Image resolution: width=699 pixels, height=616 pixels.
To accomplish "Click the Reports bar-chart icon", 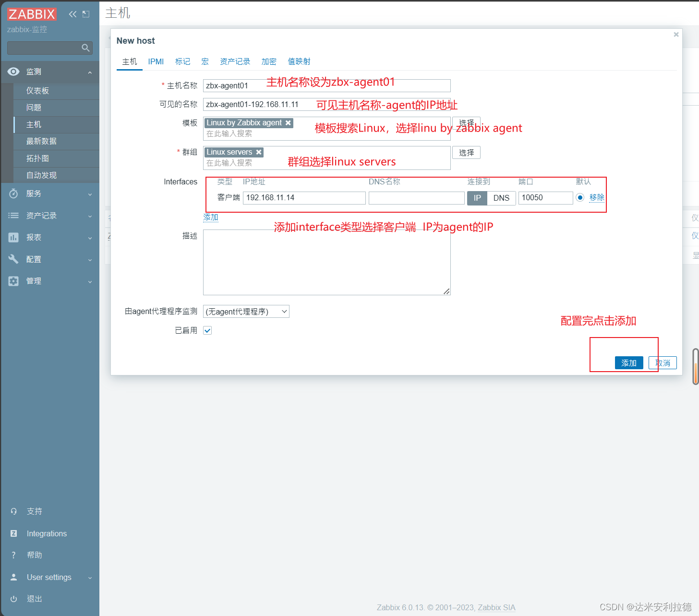I will tap(13, 237).
